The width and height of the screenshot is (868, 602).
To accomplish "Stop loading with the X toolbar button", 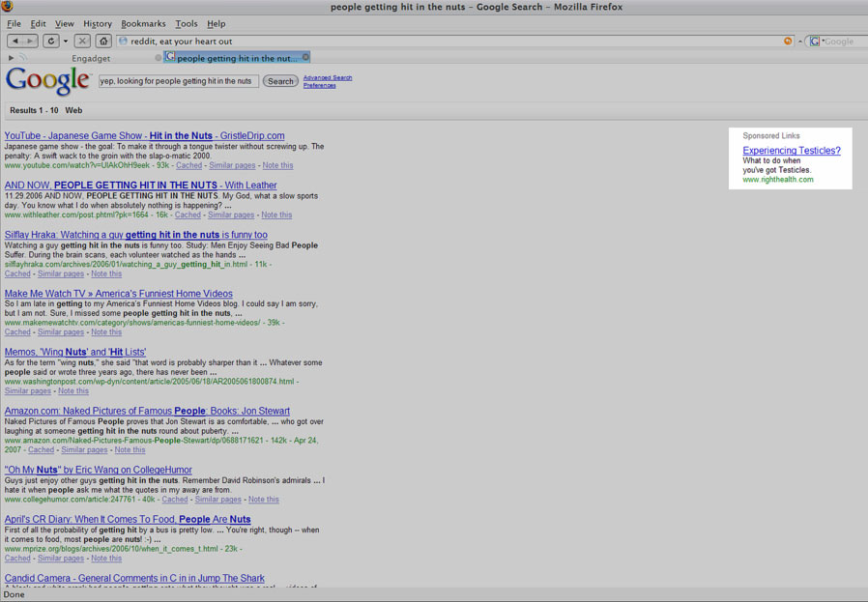I will coord(82,41).
